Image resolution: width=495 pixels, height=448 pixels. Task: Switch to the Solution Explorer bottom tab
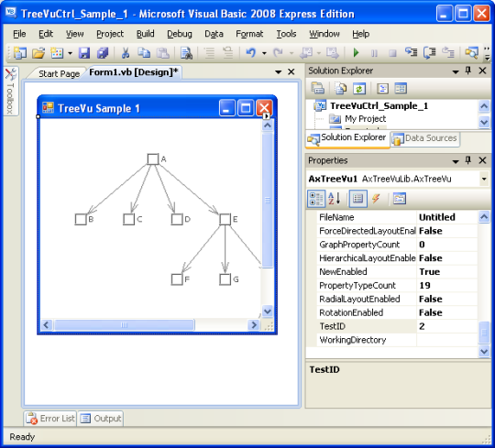347,138
